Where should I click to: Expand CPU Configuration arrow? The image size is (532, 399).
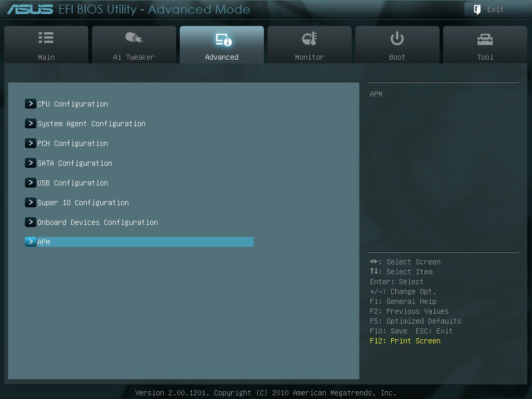31,103
